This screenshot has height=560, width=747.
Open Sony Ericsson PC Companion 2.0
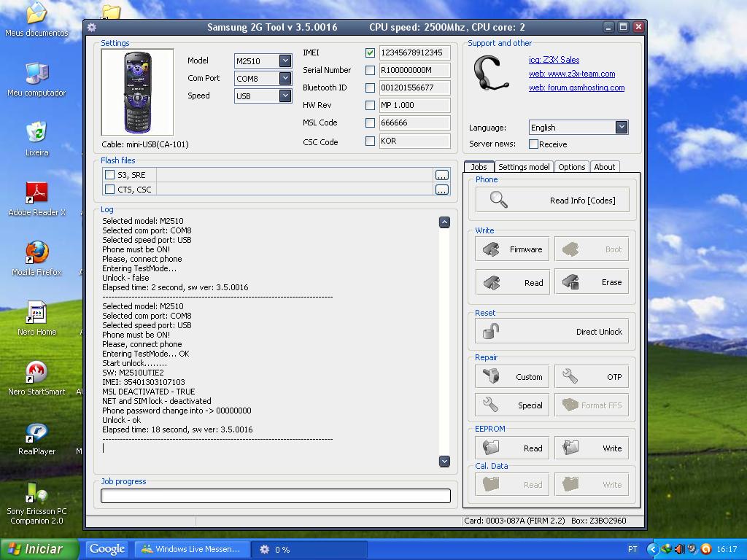click(36, 503)
